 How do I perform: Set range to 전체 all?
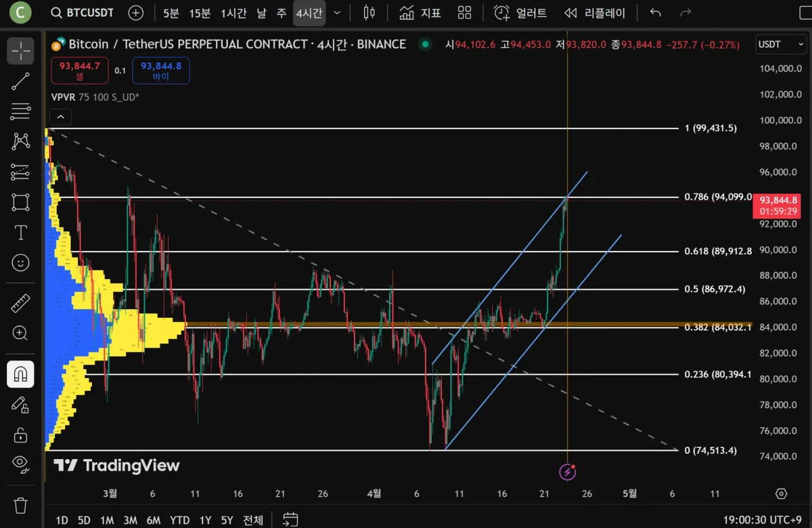(253, 520)
